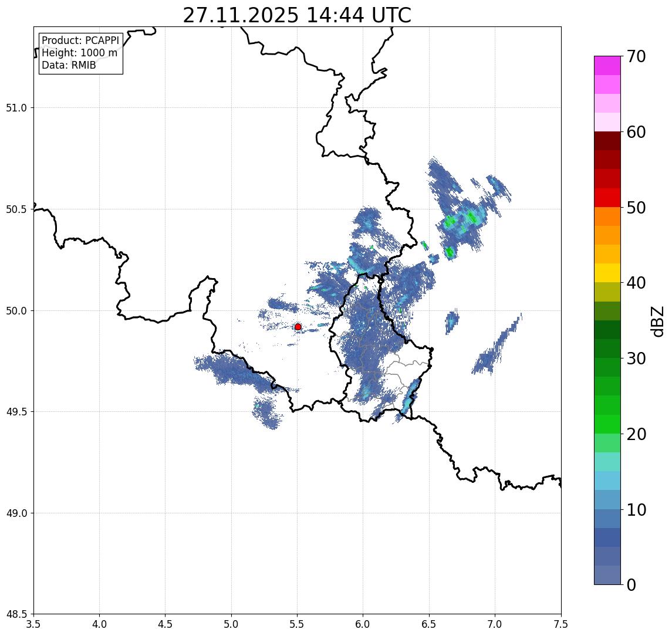Click the longitude axis label '5.0'

coord(231,624)
